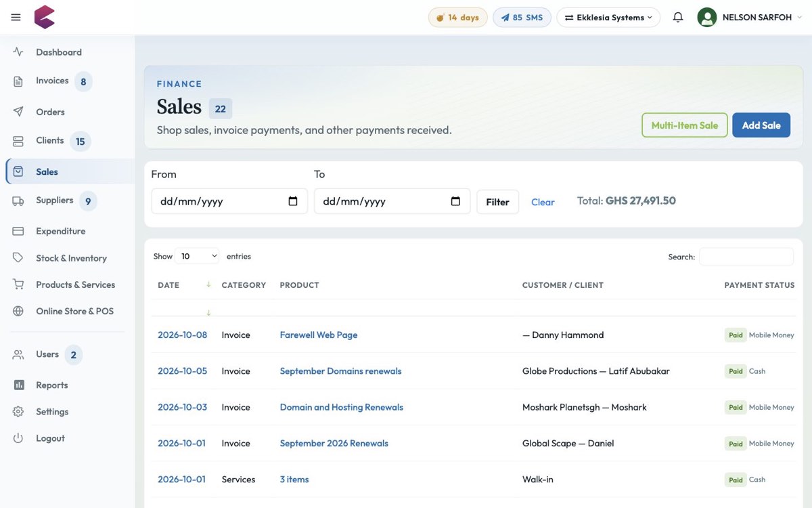Sort by the Category column header

pos(244,285)
